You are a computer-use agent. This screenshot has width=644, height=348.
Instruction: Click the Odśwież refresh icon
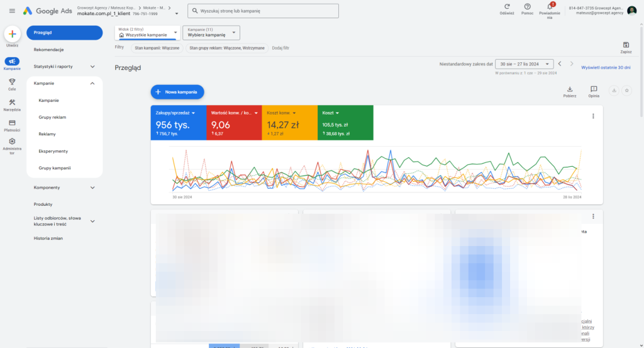[506, 6]
